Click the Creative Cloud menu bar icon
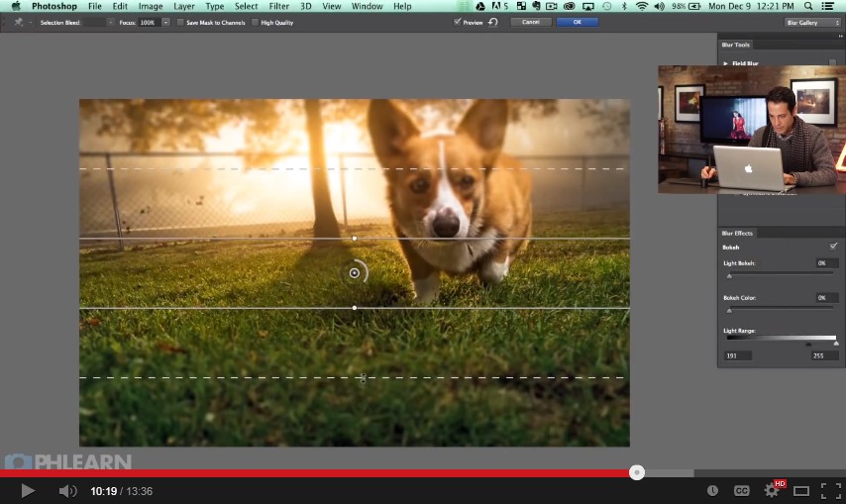The image size is (846, 504). 570,6
